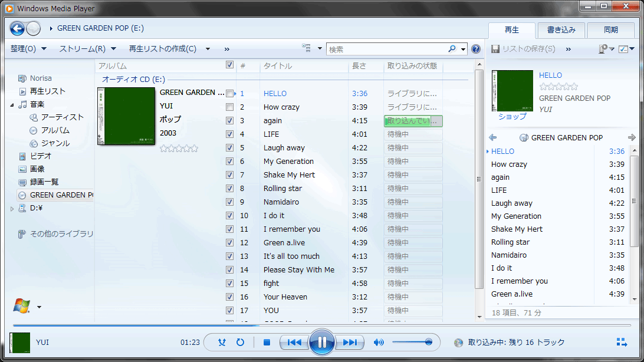The image size is (644, 362).
Task: Open the view options icon beside search
Action: click(x=307, y=48)
